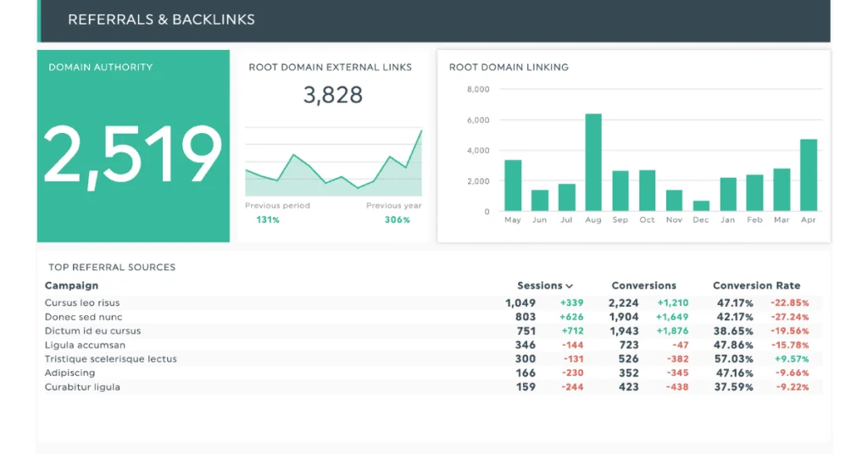Select the Donec sed nunc campaign
Image resolution: width=868 pixels, height=454 pixels.
pos(83,317)
